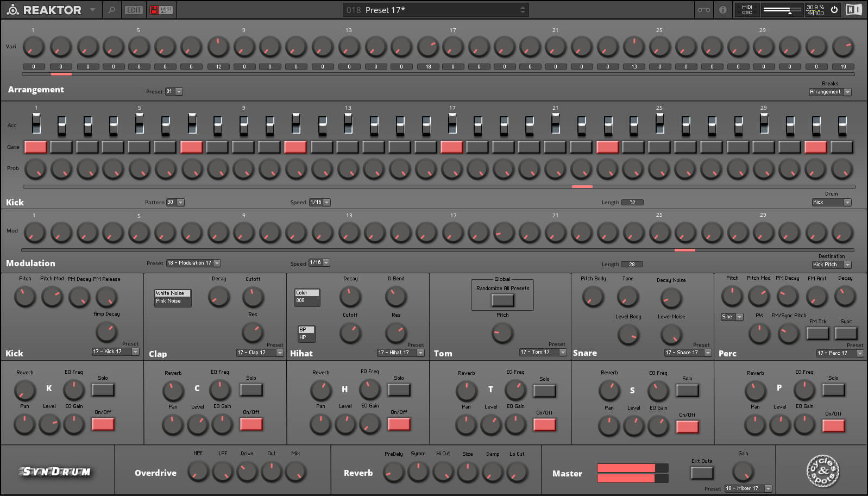This screenshot has height=496, width=868.
Task: Select Pink Noise in Clap list
Action: coord(173,301)
